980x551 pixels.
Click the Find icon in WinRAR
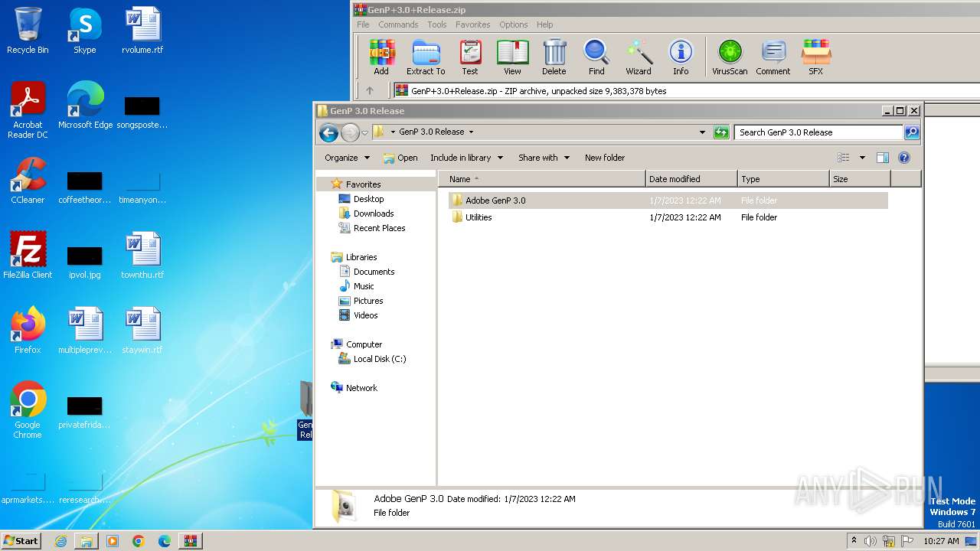click(596, 57)
